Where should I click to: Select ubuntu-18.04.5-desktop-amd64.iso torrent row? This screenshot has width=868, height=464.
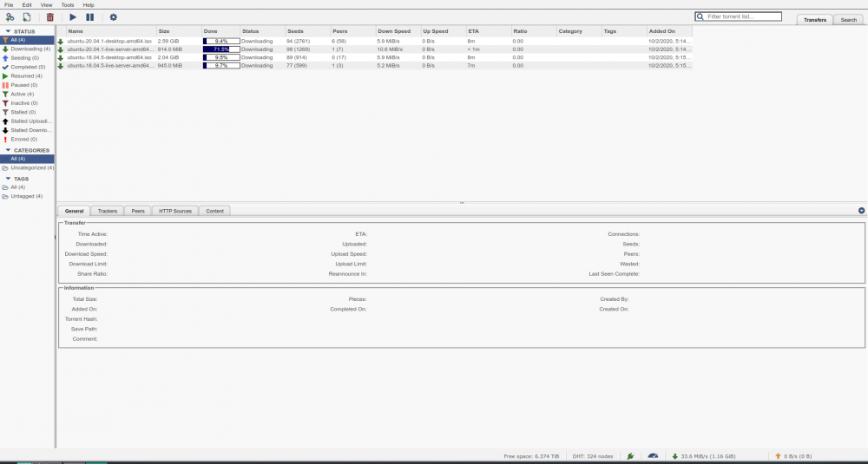pos(374,57)
